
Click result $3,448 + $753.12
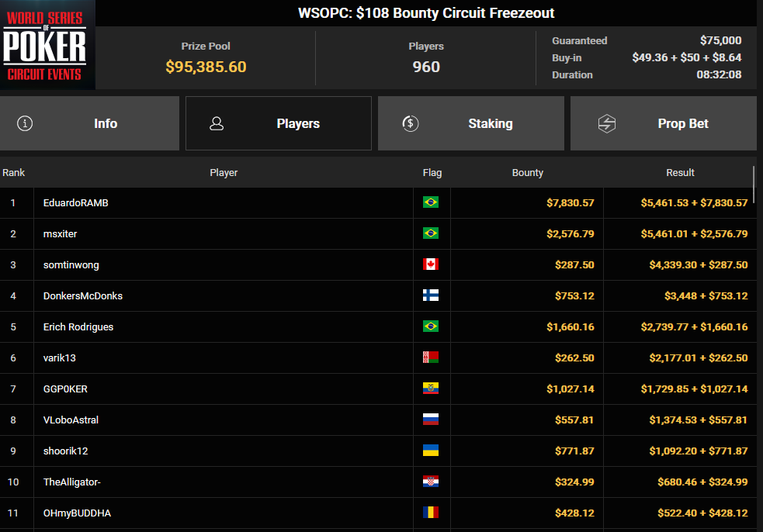[706, 295]
